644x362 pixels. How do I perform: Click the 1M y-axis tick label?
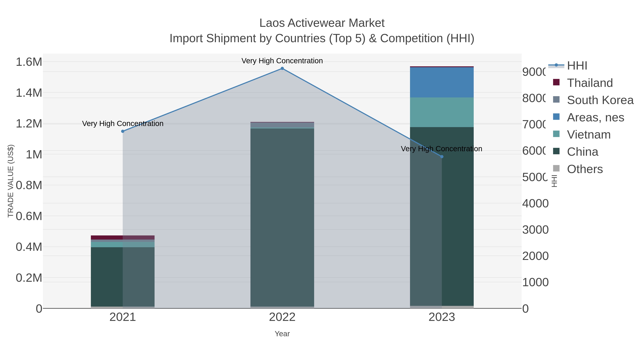coord(34,154)
